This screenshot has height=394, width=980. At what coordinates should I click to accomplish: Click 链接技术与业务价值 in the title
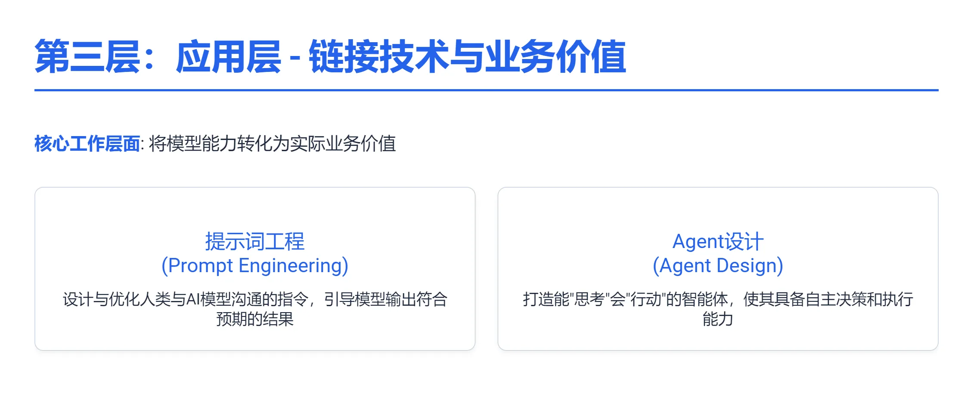[x=467, y=56]
